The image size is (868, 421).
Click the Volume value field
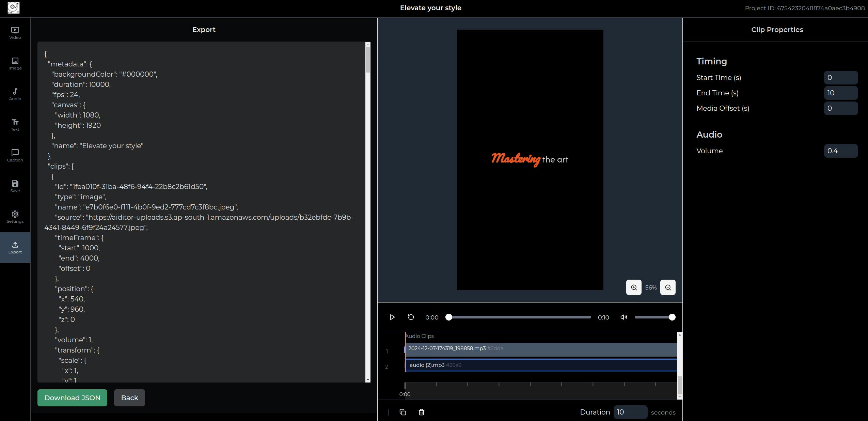[841, 151]
